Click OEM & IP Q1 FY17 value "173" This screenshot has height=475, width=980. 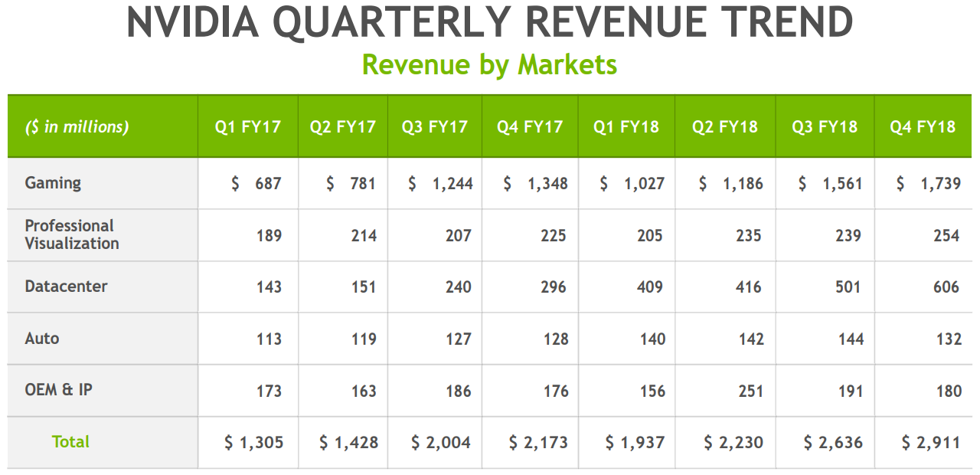click(269, 391)
